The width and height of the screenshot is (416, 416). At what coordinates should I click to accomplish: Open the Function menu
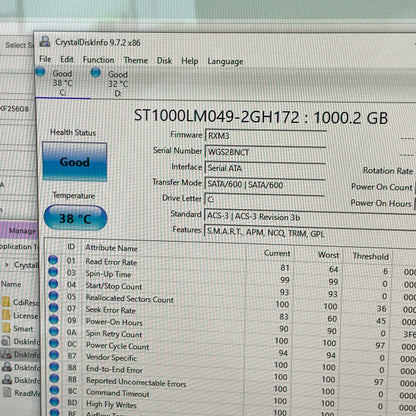coord(98,60)
